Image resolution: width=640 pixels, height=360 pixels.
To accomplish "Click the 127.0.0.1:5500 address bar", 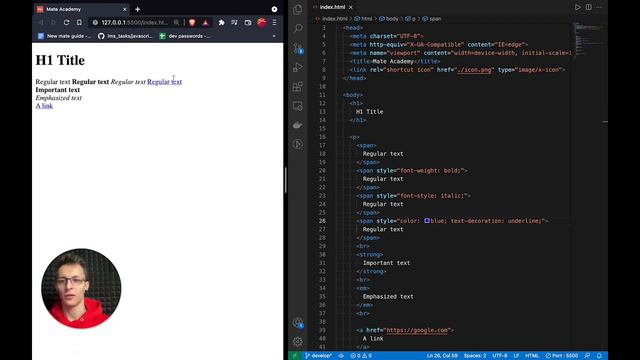I will coord(135,22).
